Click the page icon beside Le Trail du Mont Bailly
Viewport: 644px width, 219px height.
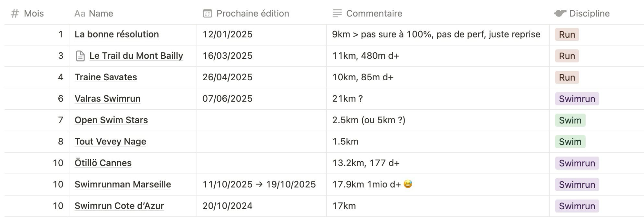pyautogui.click(x=80, y=56)
